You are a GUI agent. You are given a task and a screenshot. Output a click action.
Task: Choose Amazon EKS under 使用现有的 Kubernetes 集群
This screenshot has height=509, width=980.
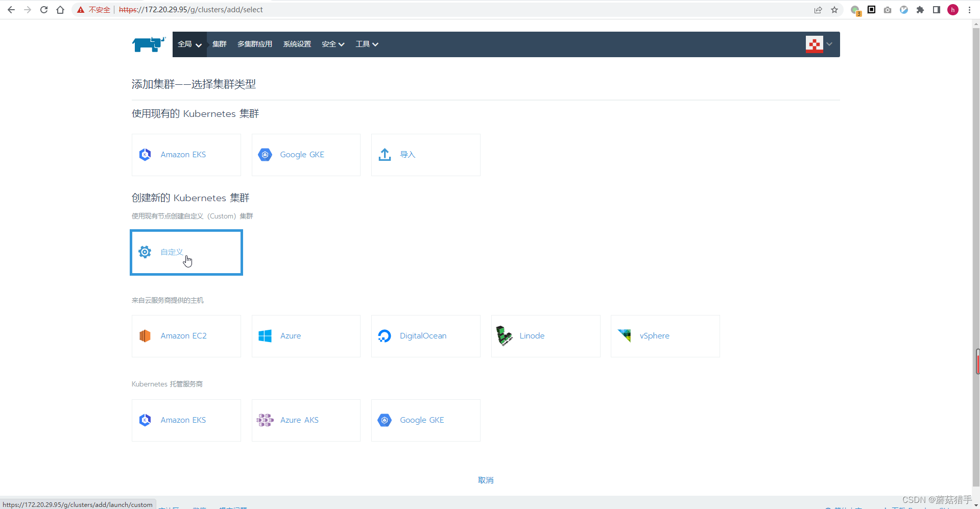coord(186,155)
